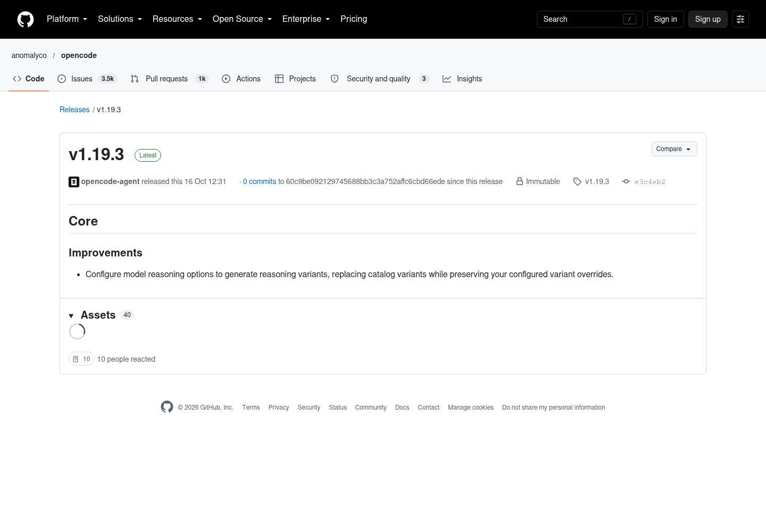766x532 pixels.
Task: Open the anomalyco owner link
Action: click(29, 55)
